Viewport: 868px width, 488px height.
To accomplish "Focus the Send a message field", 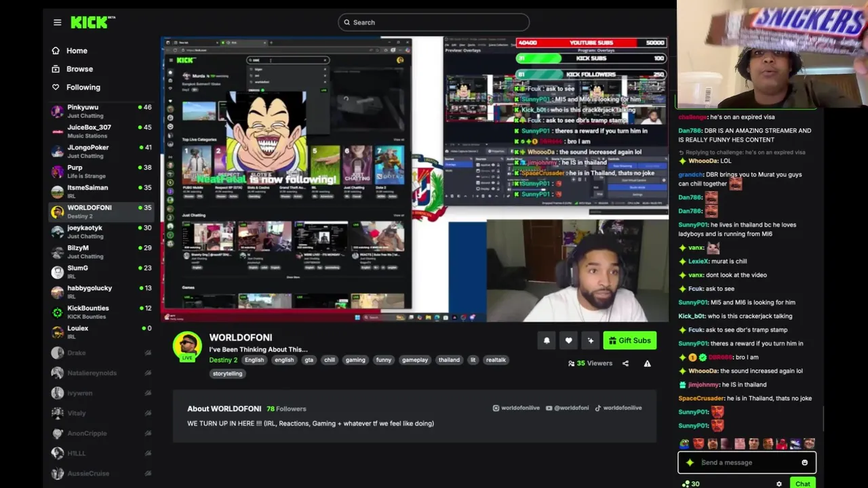I will 747,462.
